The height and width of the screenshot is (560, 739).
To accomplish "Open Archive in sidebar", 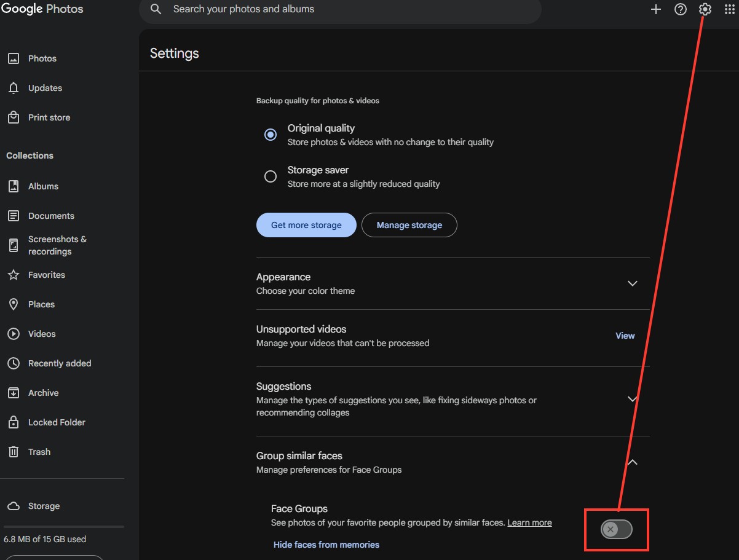I will point(43,393).
